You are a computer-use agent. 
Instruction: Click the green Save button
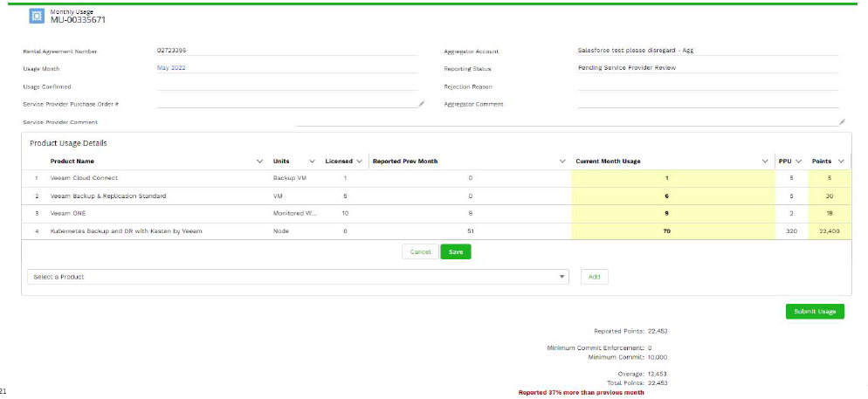[x=456, y=251]
